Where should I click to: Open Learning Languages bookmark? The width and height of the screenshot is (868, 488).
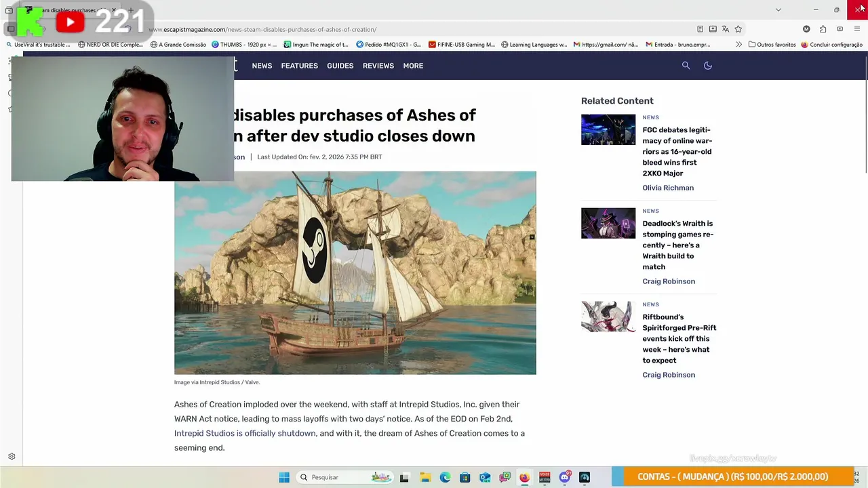(534, 45)
